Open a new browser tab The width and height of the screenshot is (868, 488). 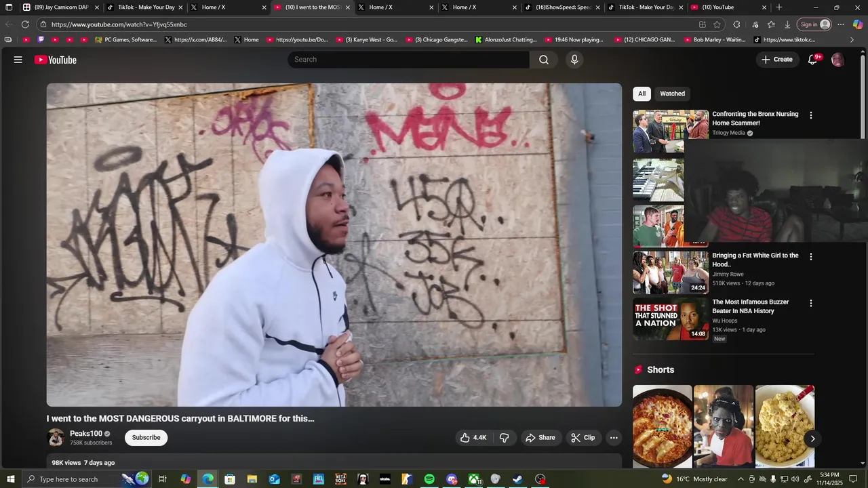pos(779,7)
